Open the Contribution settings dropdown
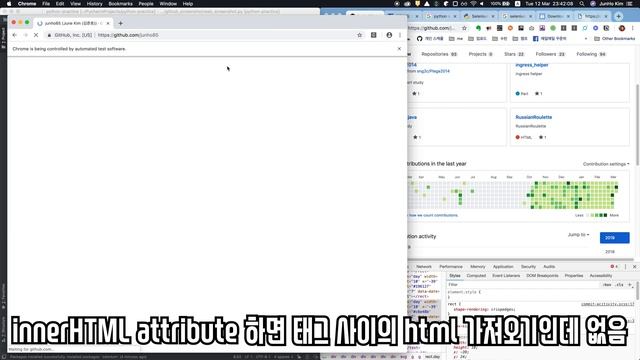 [606, 164]
